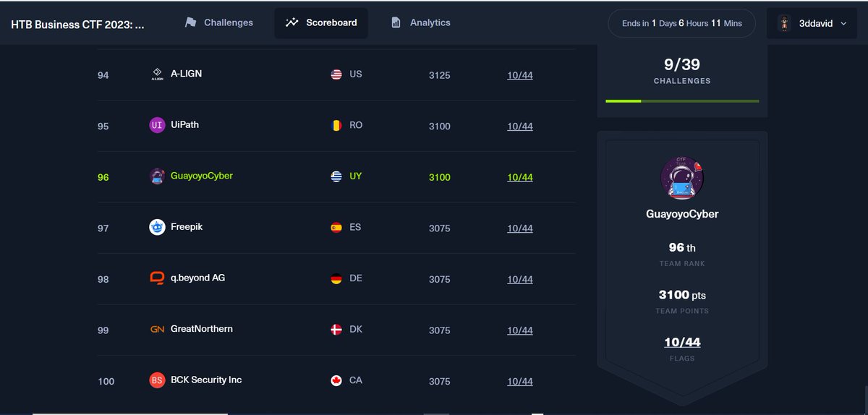Click the BCK Security Inc logo
The image size is (868, 415).
(157, 380)
